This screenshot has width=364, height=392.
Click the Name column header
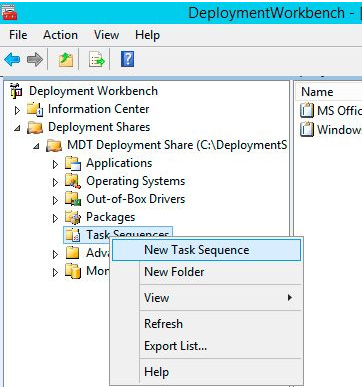(329, 92)
